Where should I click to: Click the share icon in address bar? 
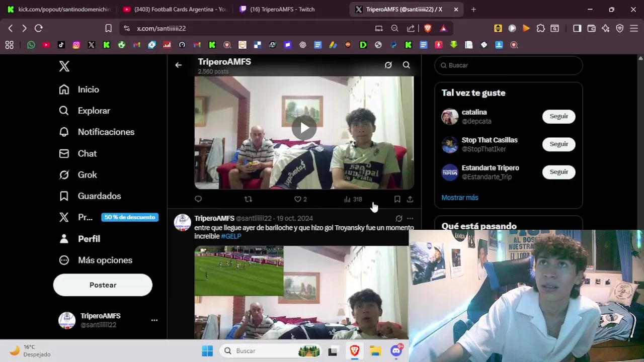411,29
